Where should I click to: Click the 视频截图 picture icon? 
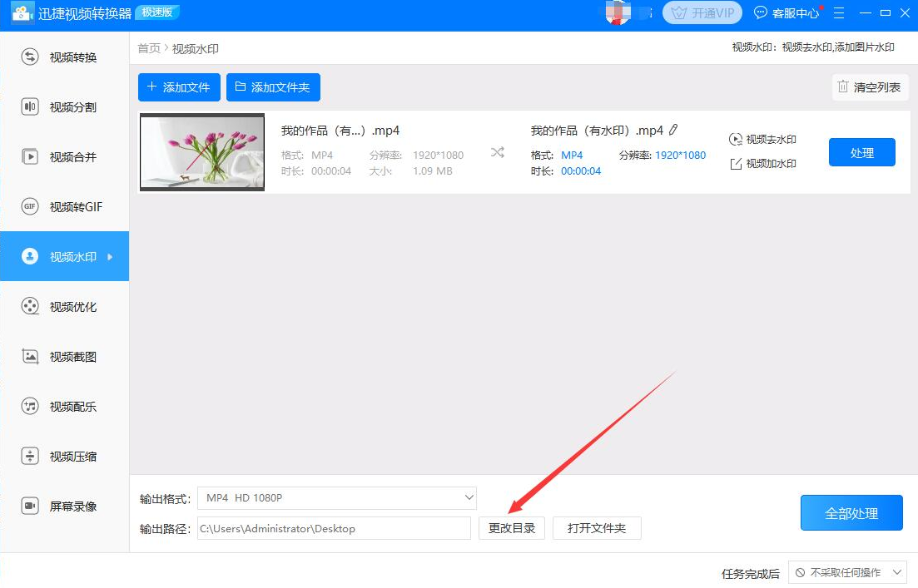coord(30,356)
